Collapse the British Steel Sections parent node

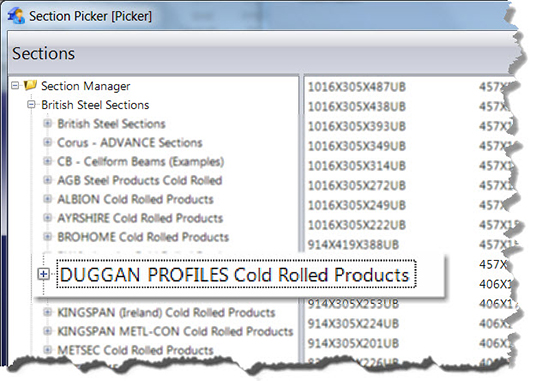[x=31, y=104]
